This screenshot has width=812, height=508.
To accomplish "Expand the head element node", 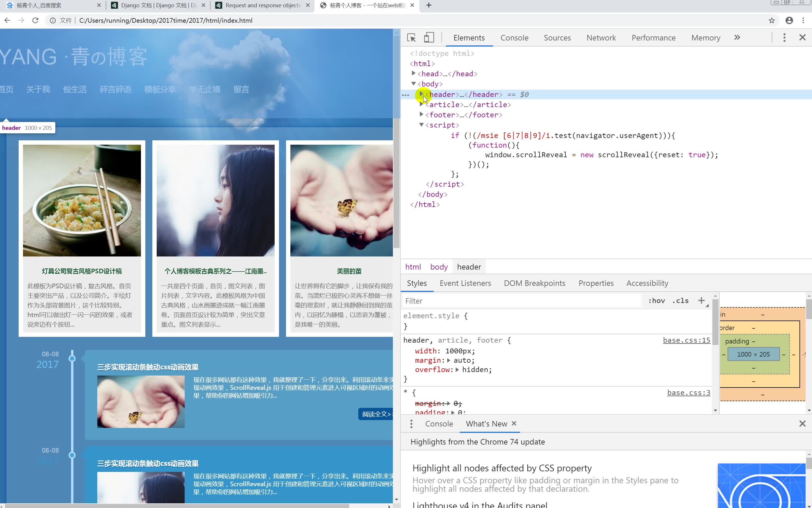I will (414, 73).
